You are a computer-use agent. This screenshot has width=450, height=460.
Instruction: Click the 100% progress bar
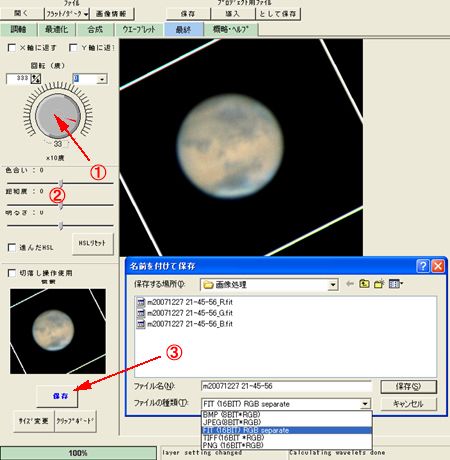click(x=78, y=453)
